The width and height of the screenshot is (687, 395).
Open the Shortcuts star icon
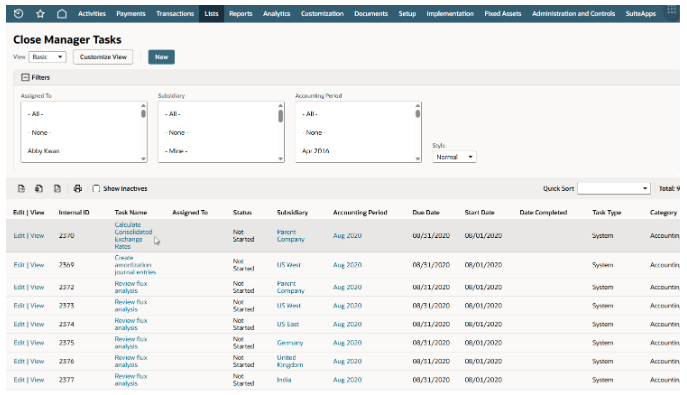(x=40, y=14)
